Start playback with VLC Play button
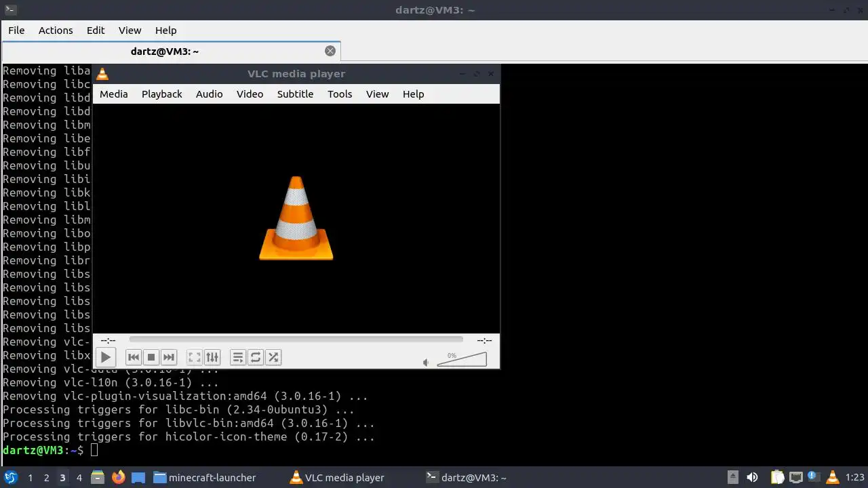 click(105, 357)
